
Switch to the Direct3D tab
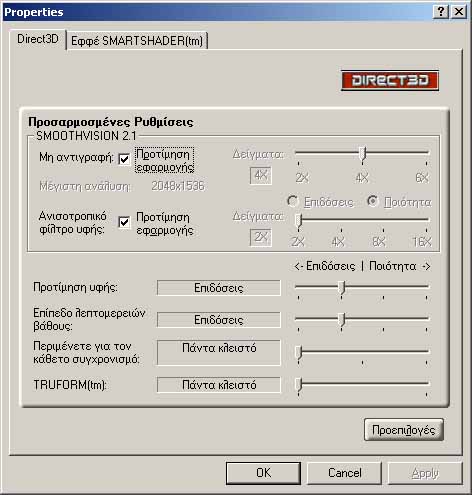tap(38, 39)
